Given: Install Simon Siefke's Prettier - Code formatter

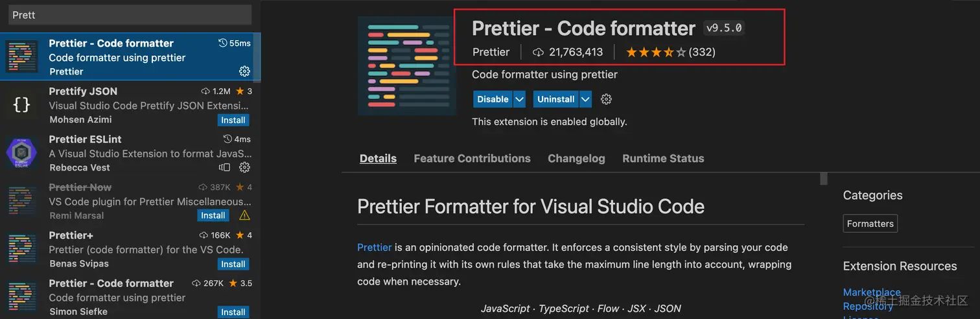Looking at the screenshot, I should click(x=233, y=312).
